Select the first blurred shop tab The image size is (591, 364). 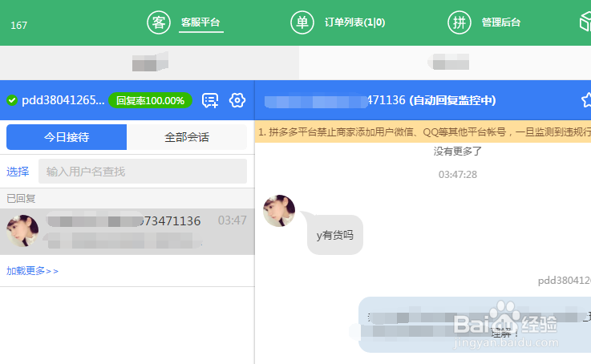pyautogui.click(x=150, y=63)
